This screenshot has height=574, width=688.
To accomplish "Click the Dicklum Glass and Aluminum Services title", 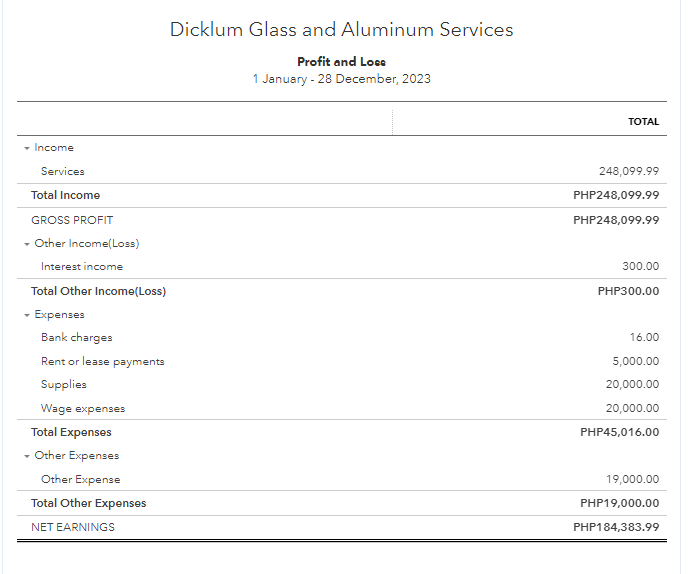I will (342, 30).
